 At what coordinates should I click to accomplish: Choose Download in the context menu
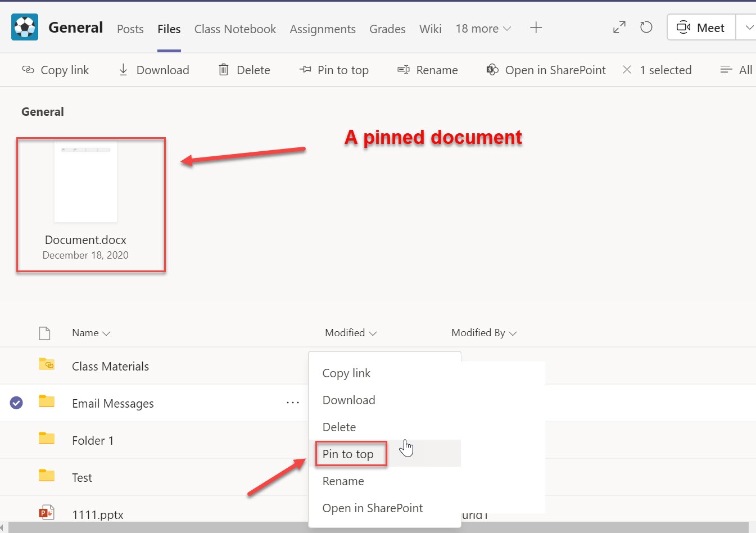tap(385, 400)
